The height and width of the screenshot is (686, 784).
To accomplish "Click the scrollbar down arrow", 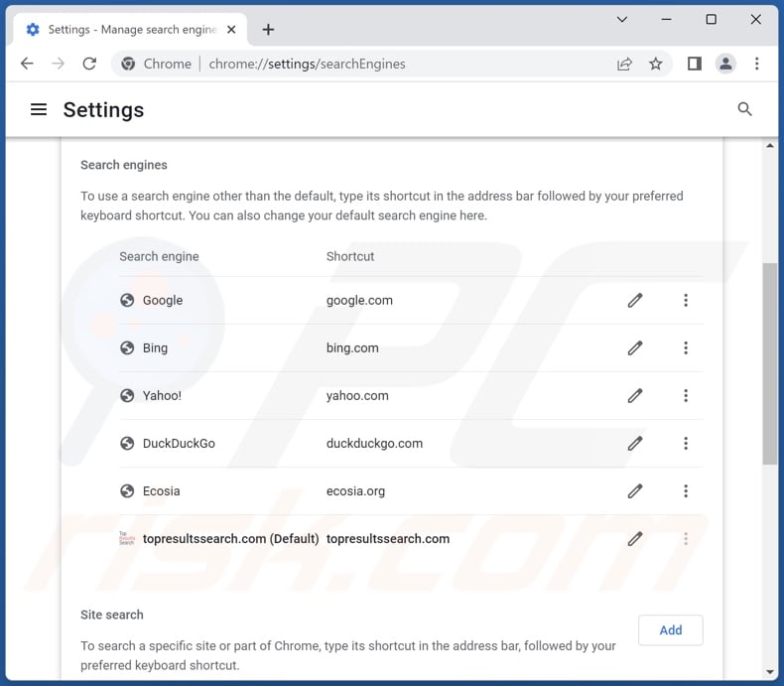I will 769,672.
